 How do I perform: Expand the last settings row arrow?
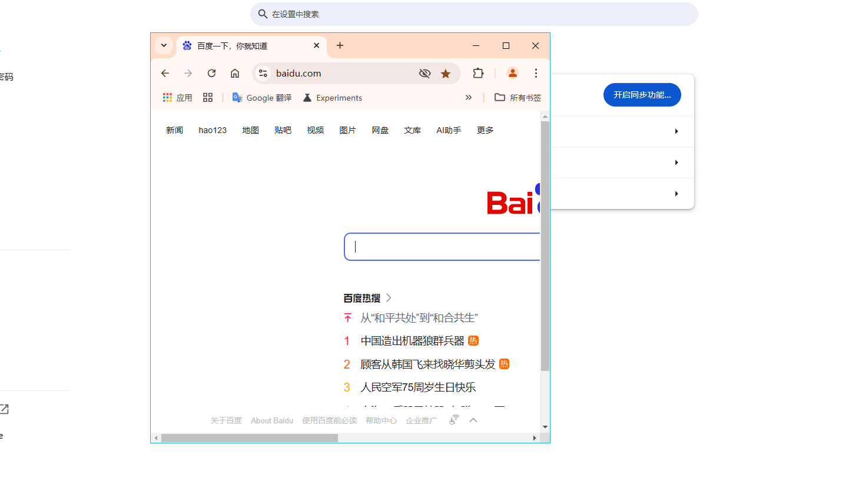[x=676, y=194]
